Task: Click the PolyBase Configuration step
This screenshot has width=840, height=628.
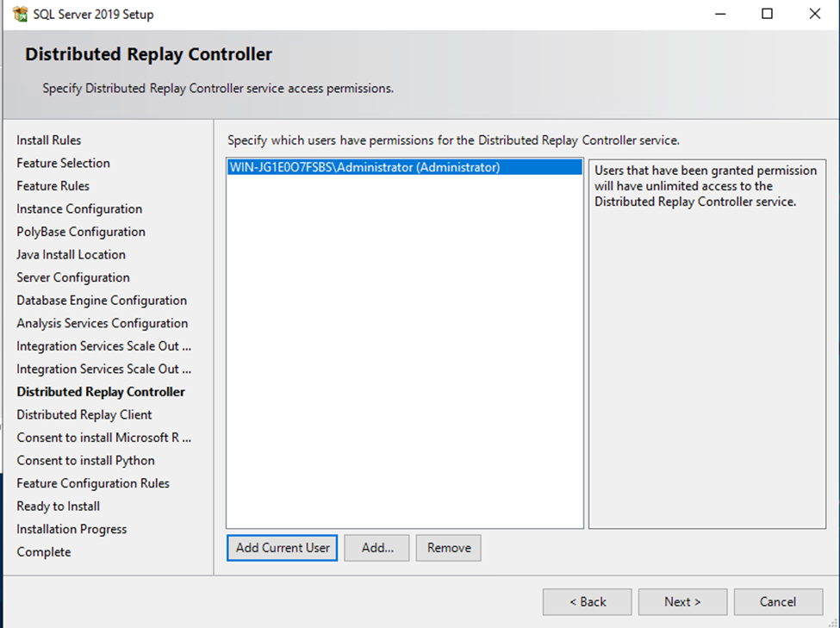Action: pos(81,232)
